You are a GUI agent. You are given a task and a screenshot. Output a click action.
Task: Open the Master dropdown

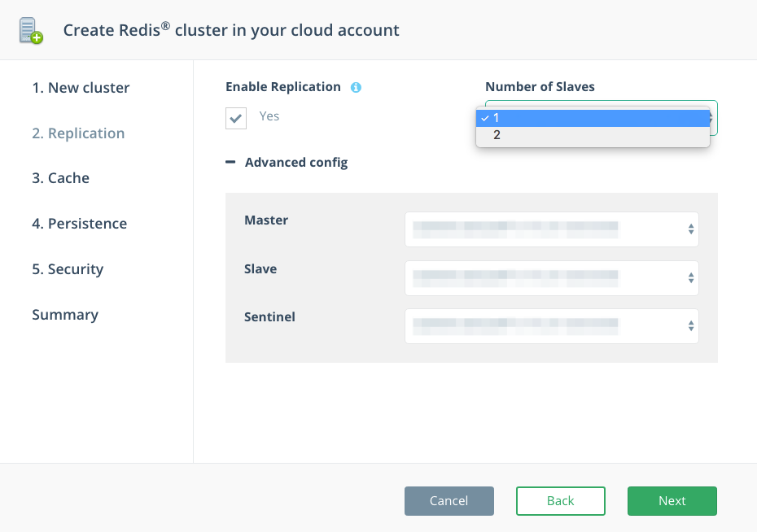point(552,229)
